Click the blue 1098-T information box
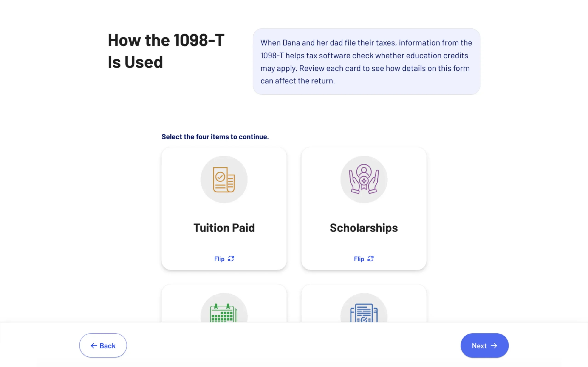Image resolution: width=588 pixels, height=367 pixels. (366, 61)
